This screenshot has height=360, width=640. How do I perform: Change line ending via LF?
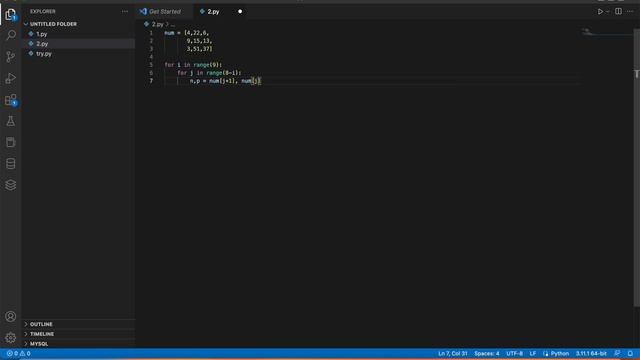(x=533, y=353)
